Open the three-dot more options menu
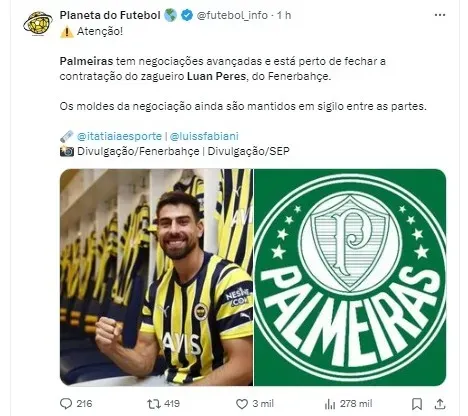This screenshot has width=468, height=416. (x=440, y=15)
